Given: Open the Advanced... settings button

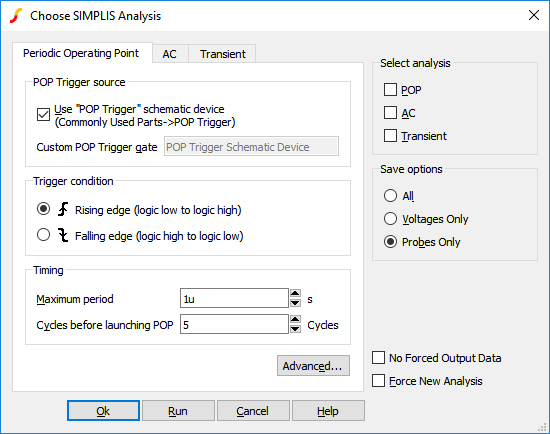Looking at the screenshot, I should [x=313, y=366].
